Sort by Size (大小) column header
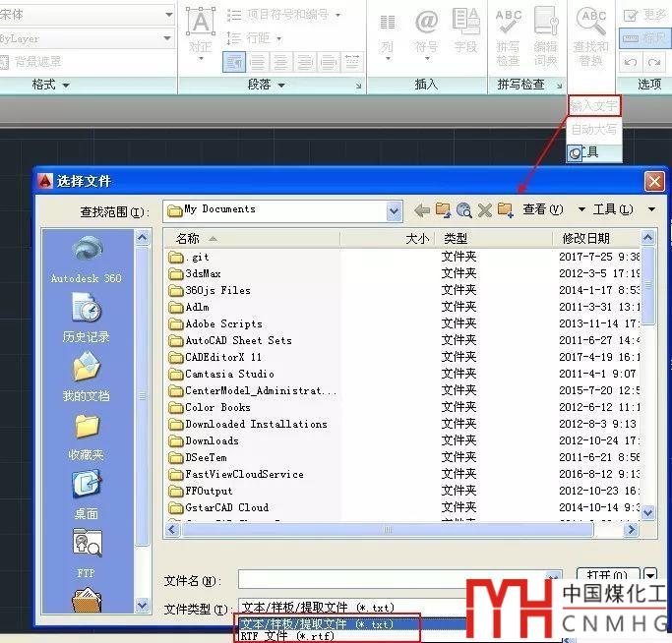672x643 pixels. click(x=388, y=239)
